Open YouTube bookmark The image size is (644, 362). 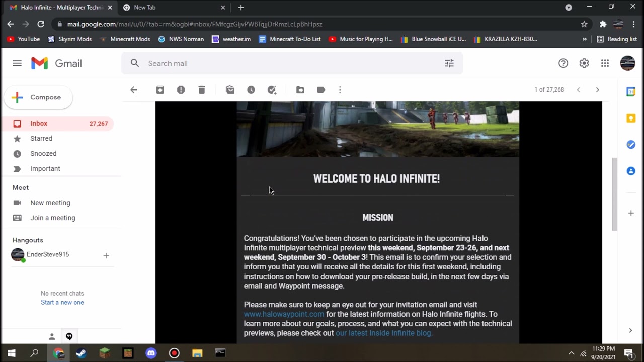(x=23, y=39)
